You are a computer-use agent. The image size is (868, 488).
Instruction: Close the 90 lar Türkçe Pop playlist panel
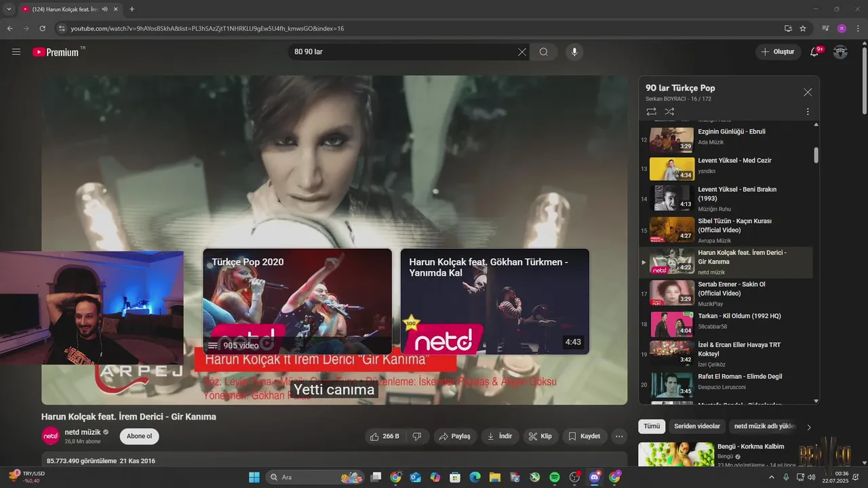[x=808, y=92]
